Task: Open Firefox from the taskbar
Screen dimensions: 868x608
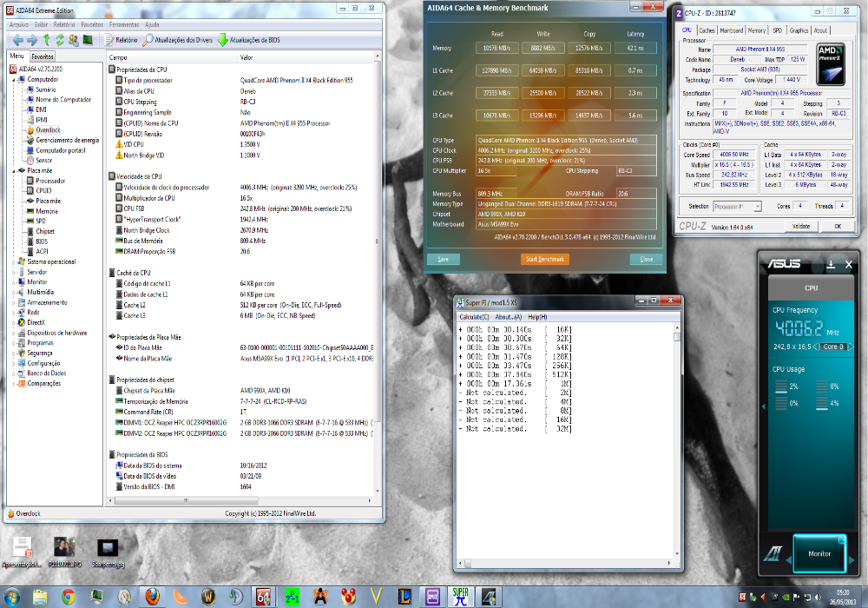Action: click(x=152, y=597)
